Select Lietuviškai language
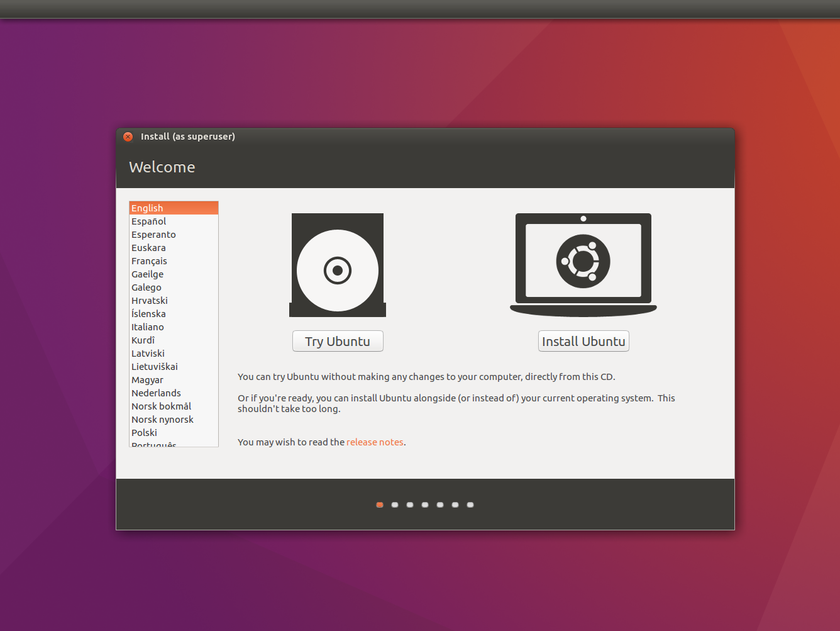 [x=174, y=367]
